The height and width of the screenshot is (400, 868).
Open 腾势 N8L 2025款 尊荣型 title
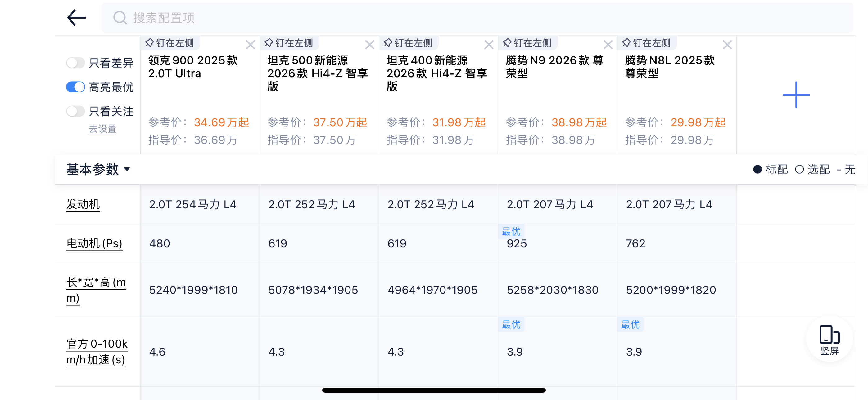coord(670,67)
